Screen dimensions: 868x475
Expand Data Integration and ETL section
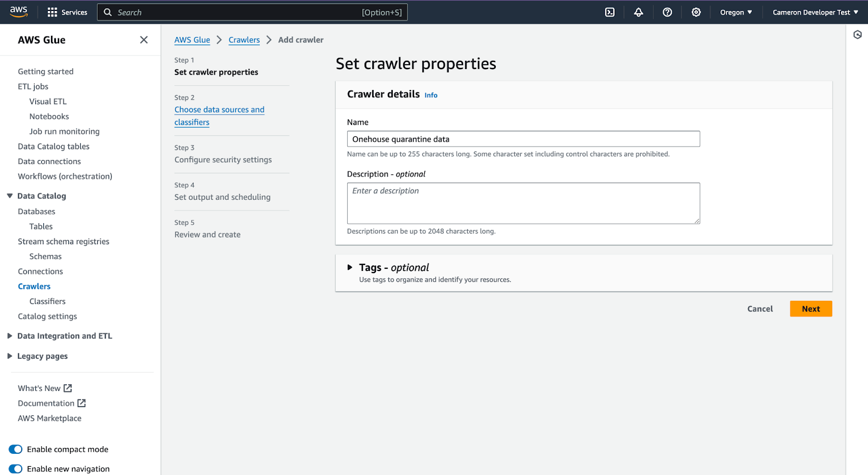tap(10, 336)
